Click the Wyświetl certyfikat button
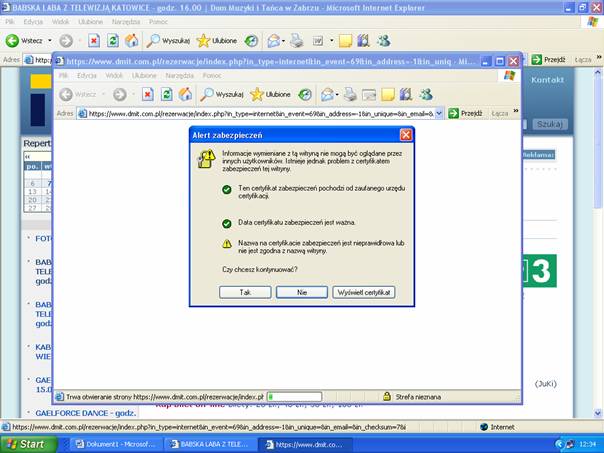604x453 pixels. tap(365, 292)
